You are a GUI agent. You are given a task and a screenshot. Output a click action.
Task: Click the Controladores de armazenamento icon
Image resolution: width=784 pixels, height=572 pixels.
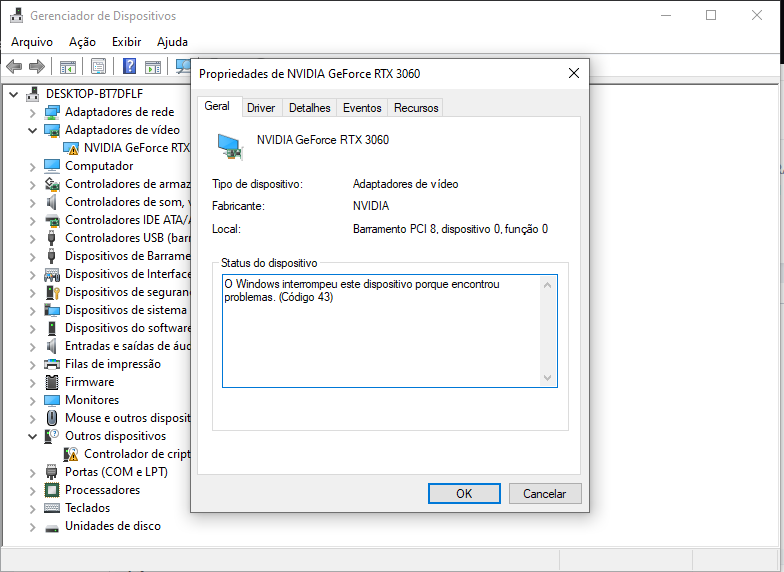click(52, 184)
